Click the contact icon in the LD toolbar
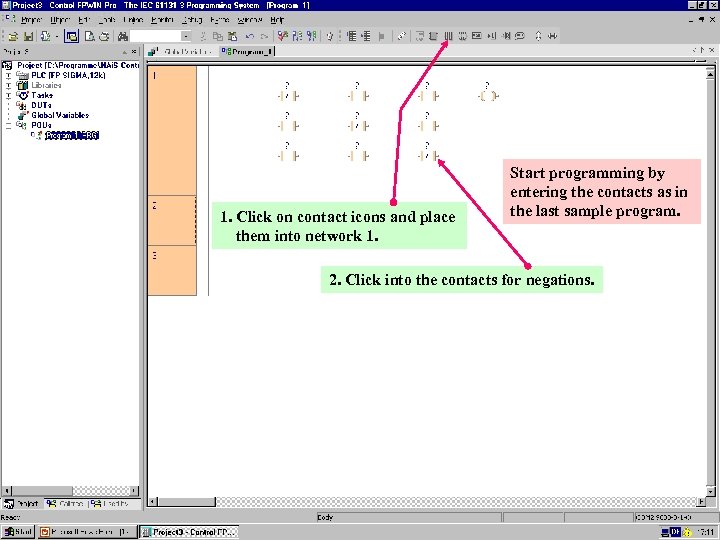The image size is (720, 540). tap(449, 36)
